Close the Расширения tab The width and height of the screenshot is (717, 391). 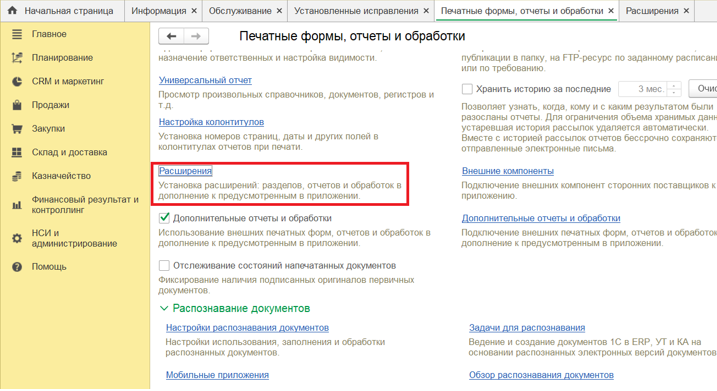point(686,11)
